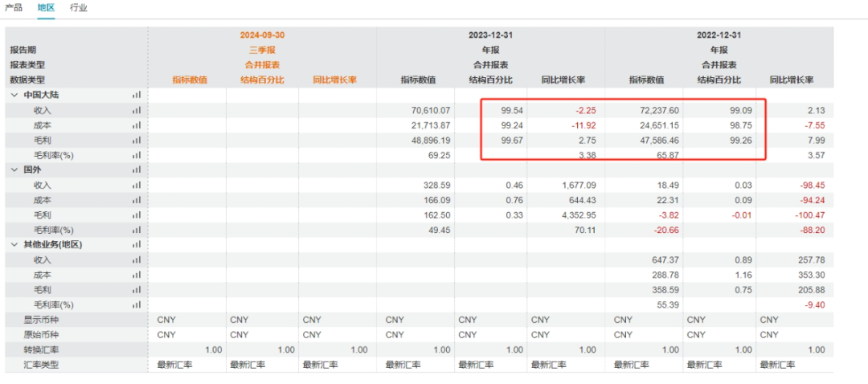Select cell value 1,677.09

579,186
